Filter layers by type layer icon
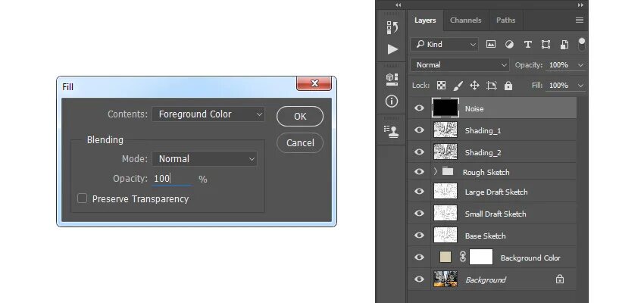Viewport: 644px width, 303px height. 528,45
